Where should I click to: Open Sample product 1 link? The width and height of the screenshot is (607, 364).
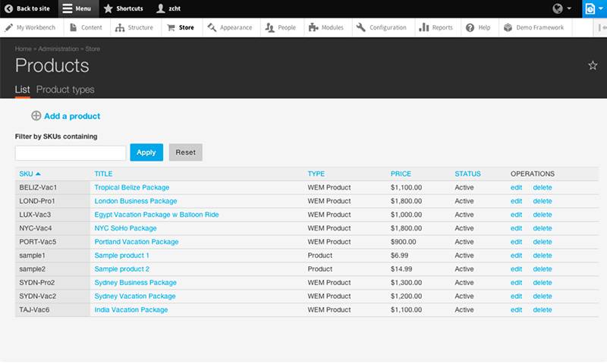[x=121, y=256]
